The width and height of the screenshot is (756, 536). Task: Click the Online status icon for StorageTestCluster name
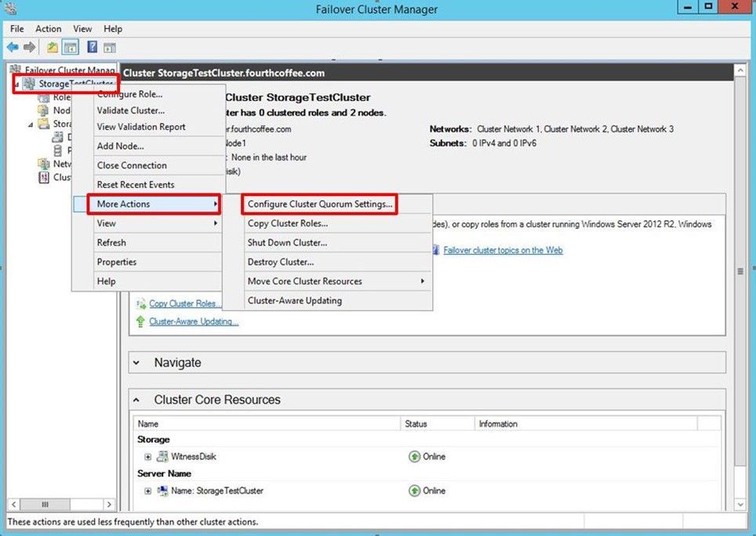[414, 491]
